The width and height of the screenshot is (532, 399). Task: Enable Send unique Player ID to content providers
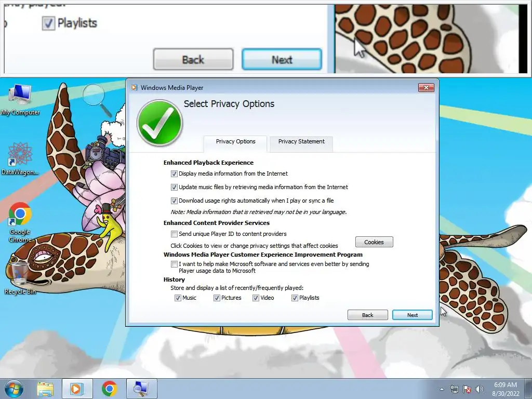174,234
